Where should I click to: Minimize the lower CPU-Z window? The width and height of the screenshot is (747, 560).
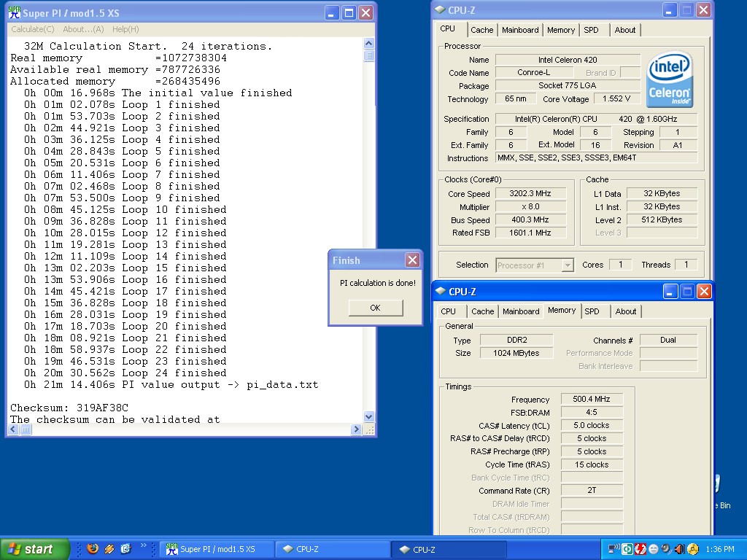click(670, 292)
